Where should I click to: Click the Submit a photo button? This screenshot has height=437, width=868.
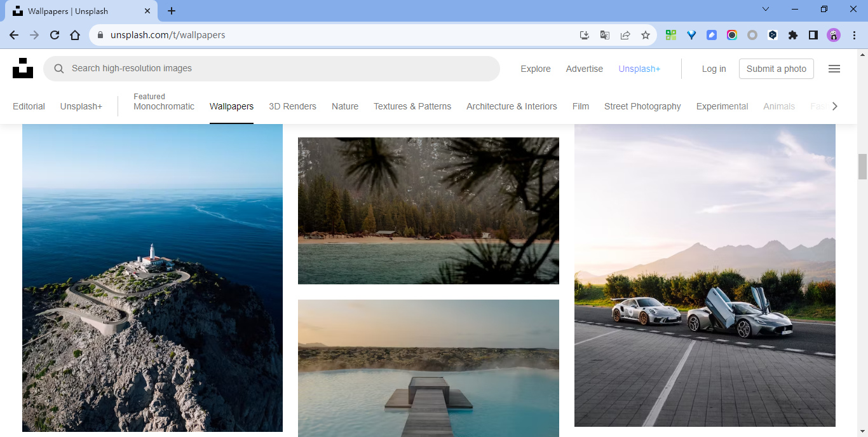(x=776, y=69)
